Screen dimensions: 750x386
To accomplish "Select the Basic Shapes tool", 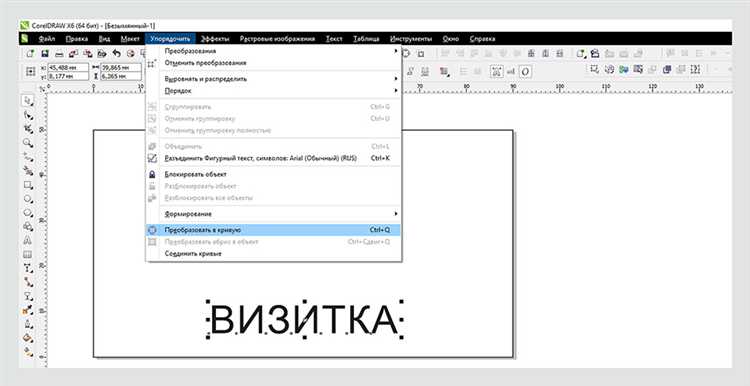I will click(28, 226).
